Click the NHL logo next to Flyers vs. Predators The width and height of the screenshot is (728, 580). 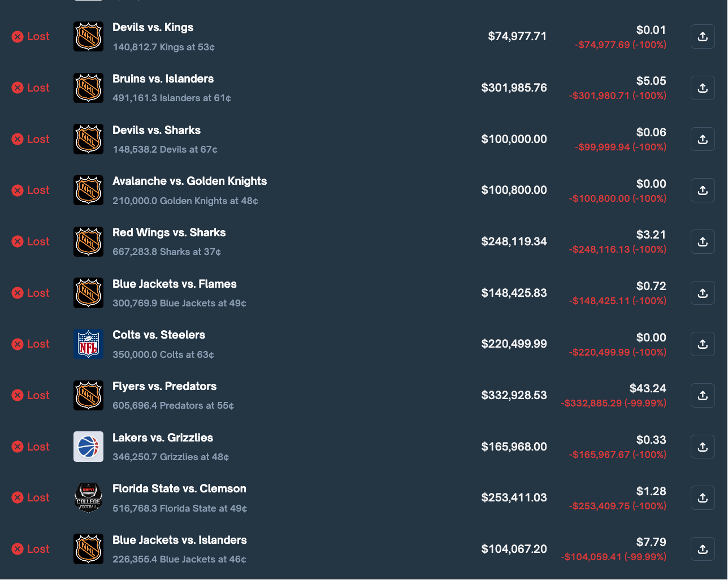coord(88,395)
